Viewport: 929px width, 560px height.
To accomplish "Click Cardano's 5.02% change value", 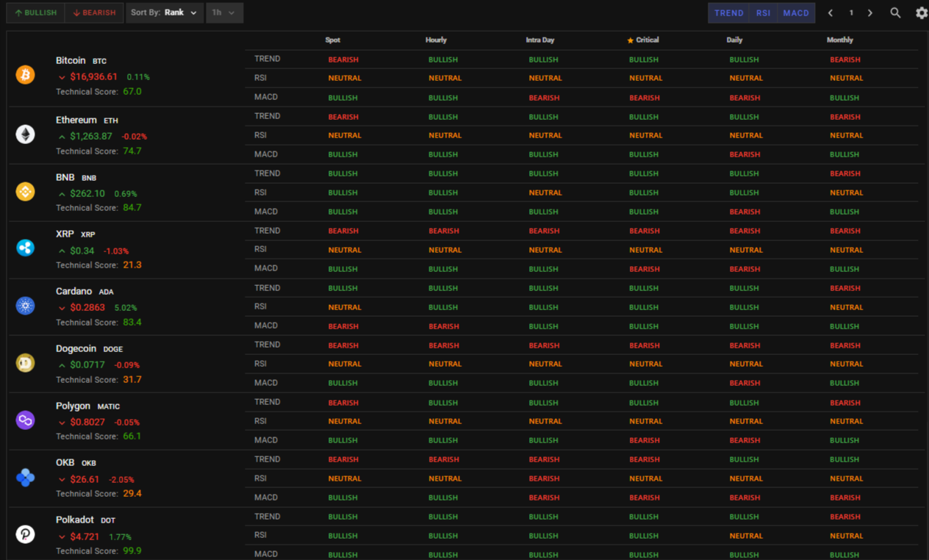I will point(126,308).
